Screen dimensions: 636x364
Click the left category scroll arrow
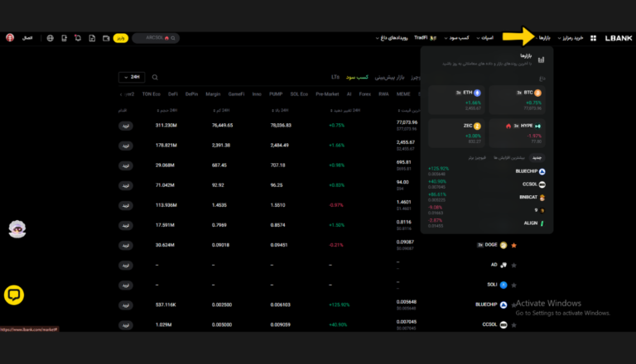(x=121, y=94)
